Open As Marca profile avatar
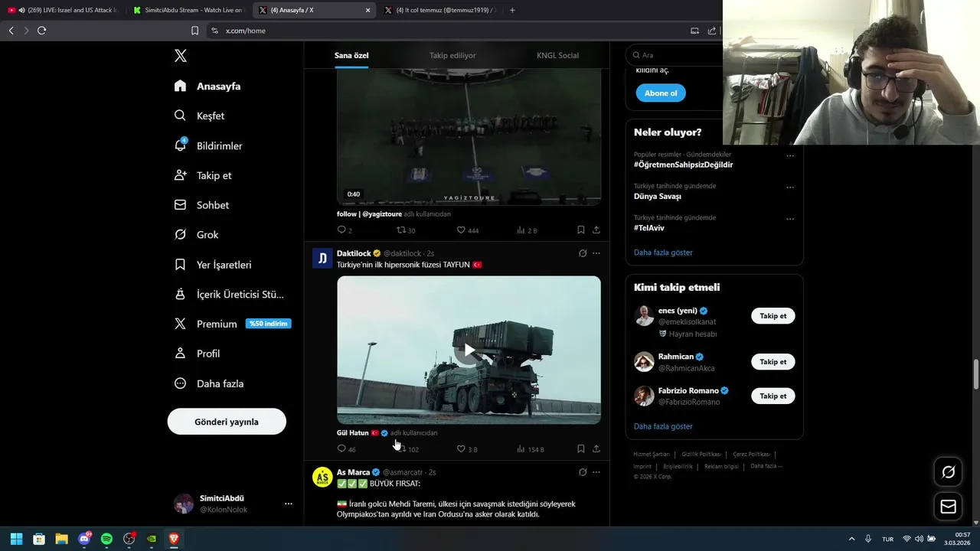The image size is (980, 551). tap(322, 477)
